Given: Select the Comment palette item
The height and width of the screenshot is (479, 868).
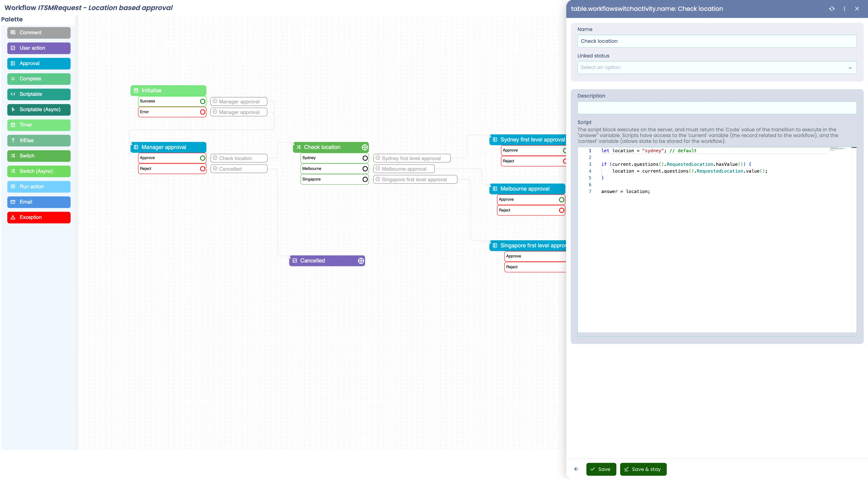Looking at the screenshot, I should pyautogui.click(x=39, y=33).
